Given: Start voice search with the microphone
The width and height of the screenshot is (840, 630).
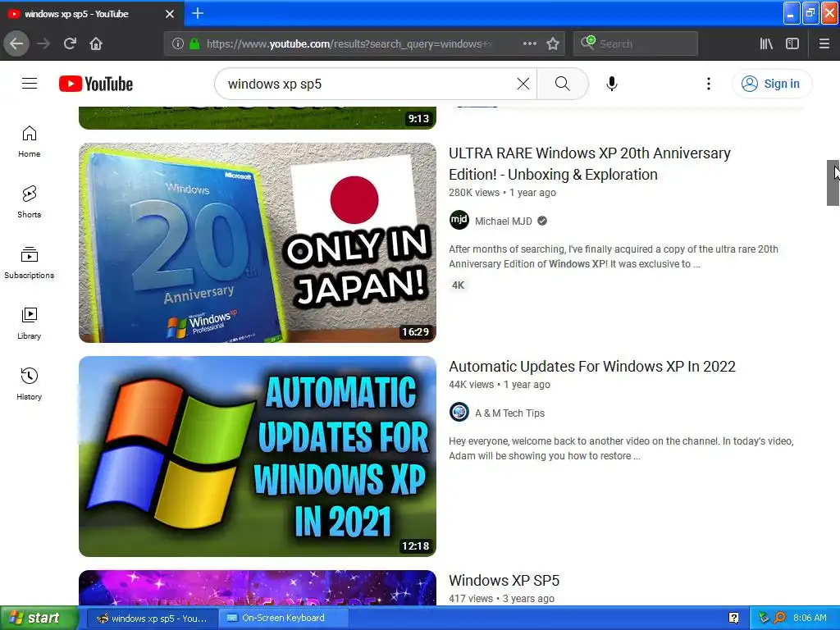Looking at the screenshot, I should coord(612,84).
